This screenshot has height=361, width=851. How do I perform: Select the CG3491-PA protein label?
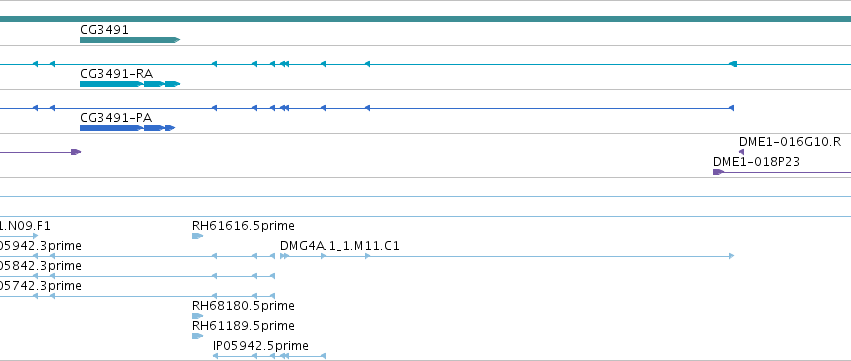[116, 118]
